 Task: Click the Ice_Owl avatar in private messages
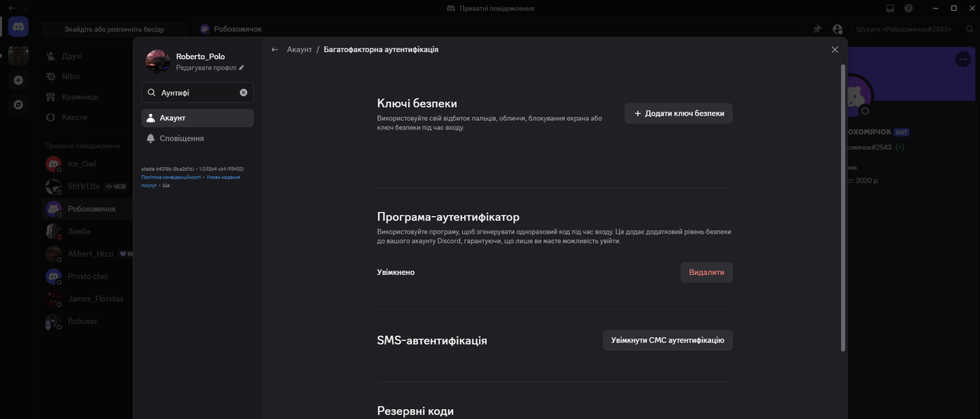54,164
